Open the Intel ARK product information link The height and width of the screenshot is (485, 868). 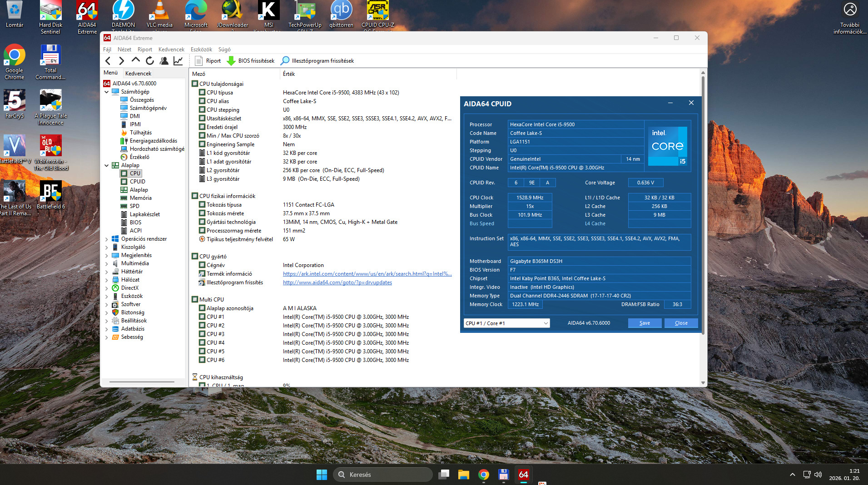pyautogui.click(x=367, y=274)
